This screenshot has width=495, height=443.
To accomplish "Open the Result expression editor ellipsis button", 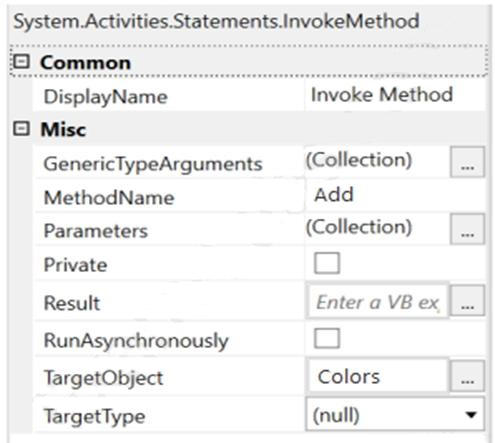I will pyautogui.click(x=467, y=301).
